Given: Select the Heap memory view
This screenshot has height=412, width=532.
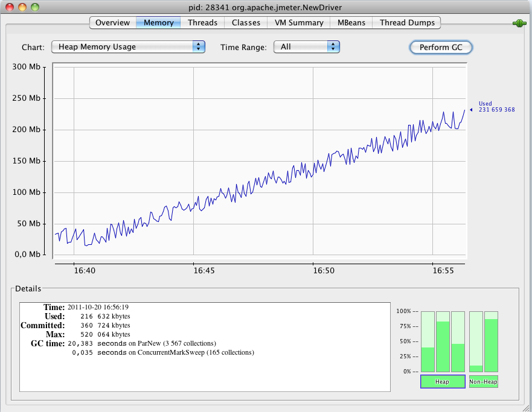Looking at the screenshot, I should (x=443, y=381).
